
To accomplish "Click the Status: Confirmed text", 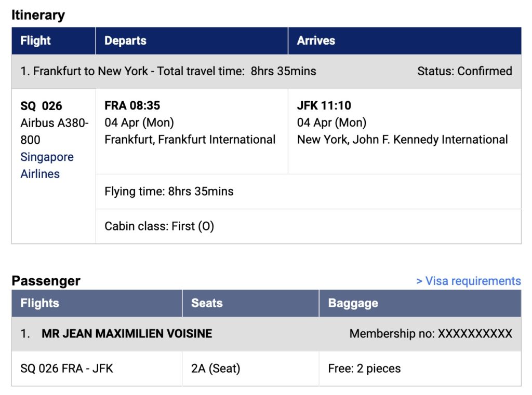I will click(464, 71).
